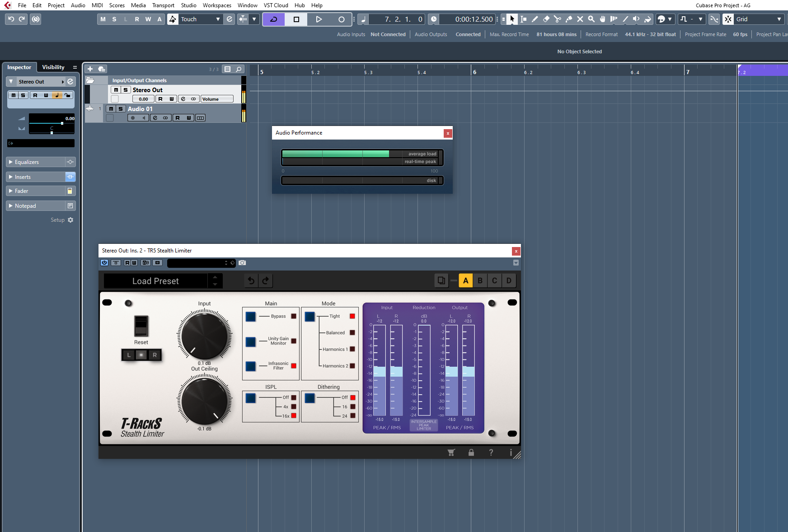Select the Split scissors tool
Viewport: 788px width, 532px height.
(x=557, y=19)
